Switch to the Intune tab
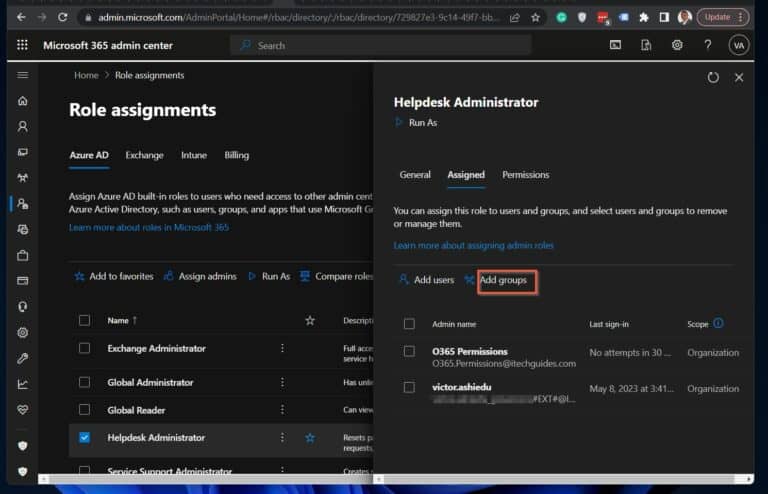 pos(194,155)
